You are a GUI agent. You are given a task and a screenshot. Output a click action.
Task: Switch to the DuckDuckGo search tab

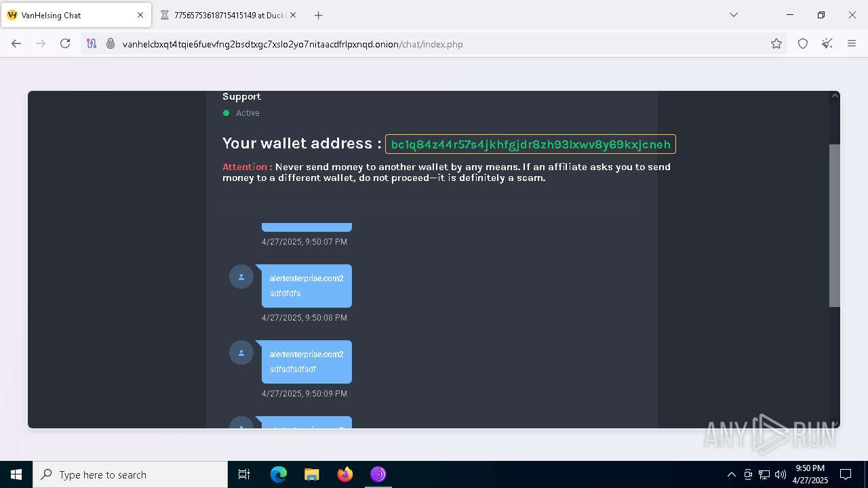point(229,15)
